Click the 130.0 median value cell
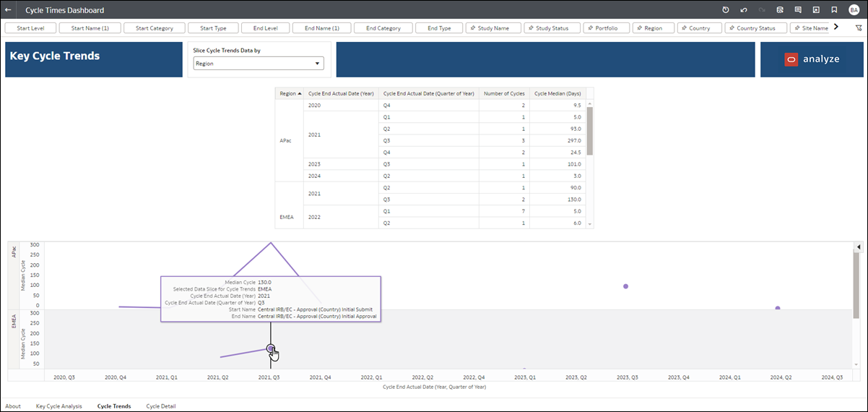This screenshot has height=412, width=868. tap(557, 199)
